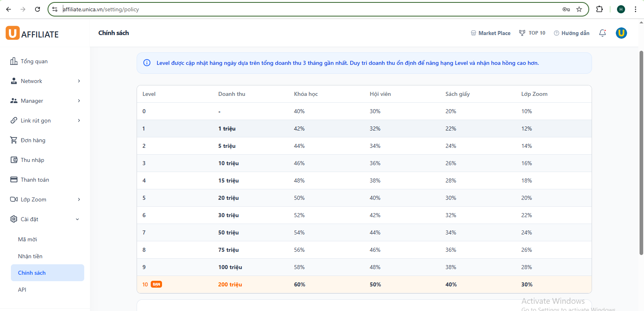Expand the Network sidebar menu
Image resolution: width=644 pixels, height=311 pixels.
[x=45, y=81]
